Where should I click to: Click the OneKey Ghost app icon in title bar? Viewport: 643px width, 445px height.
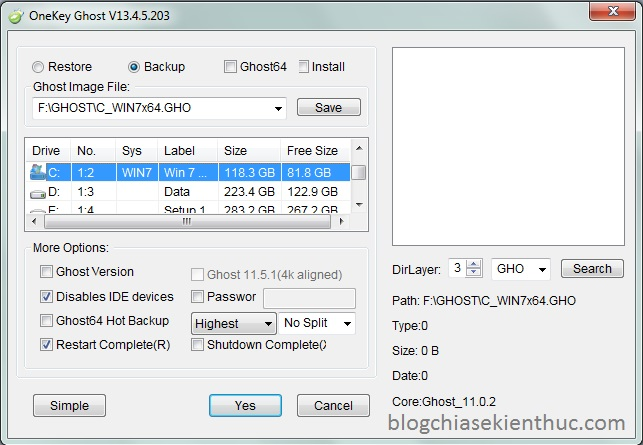pyautogui.click(x=16, y=16)
